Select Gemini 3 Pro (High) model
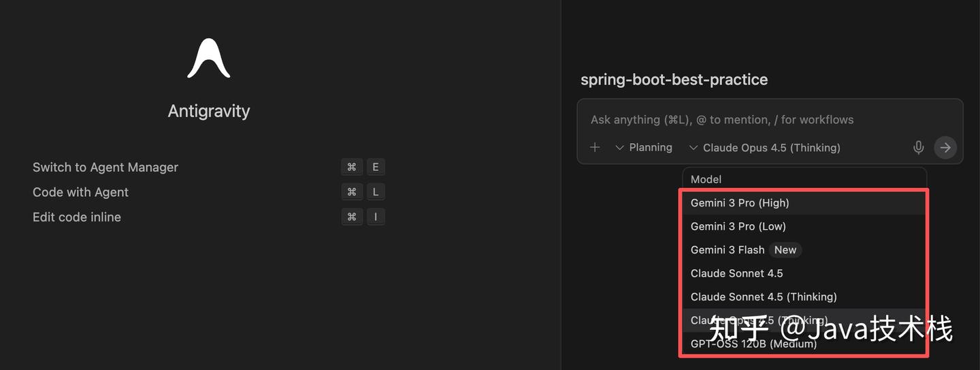This screenshot has width=980, height=370. pyautogui.click(x=740, y=203)
